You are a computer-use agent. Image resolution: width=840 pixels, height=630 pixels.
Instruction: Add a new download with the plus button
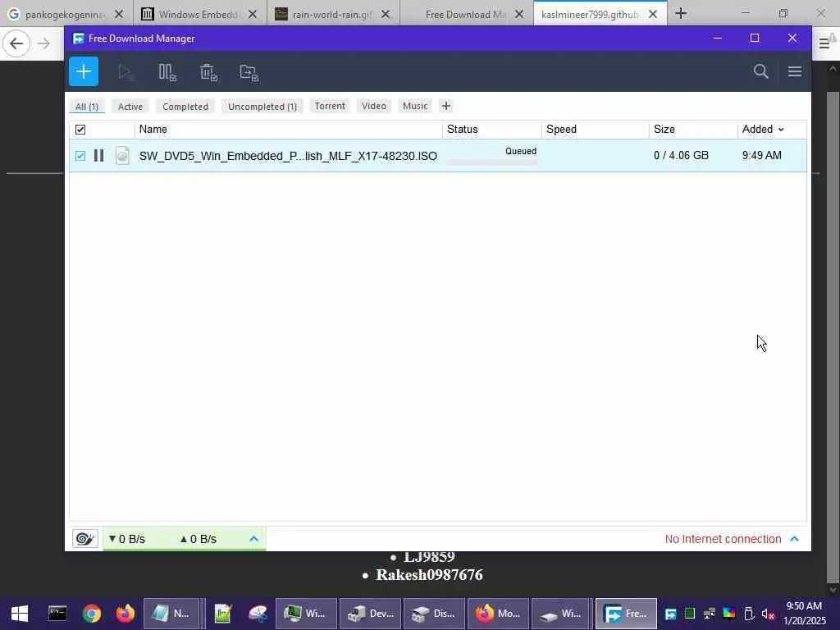point(84,71)
